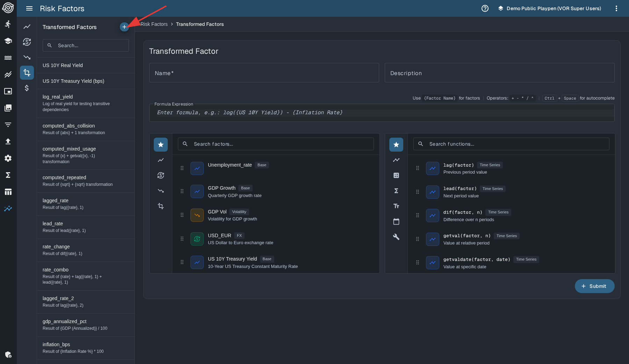Filter functions by text category icon
The image size is (629, 364).
396,206
